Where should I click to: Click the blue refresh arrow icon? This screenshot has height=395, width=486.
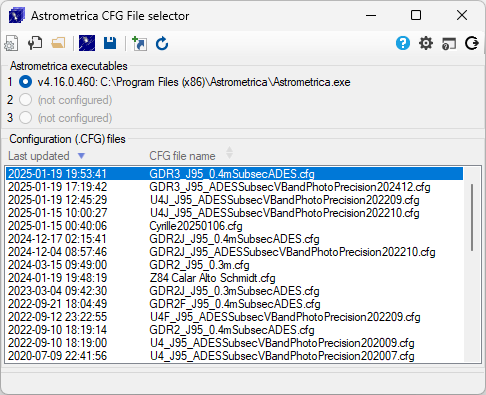coord(162,44)
